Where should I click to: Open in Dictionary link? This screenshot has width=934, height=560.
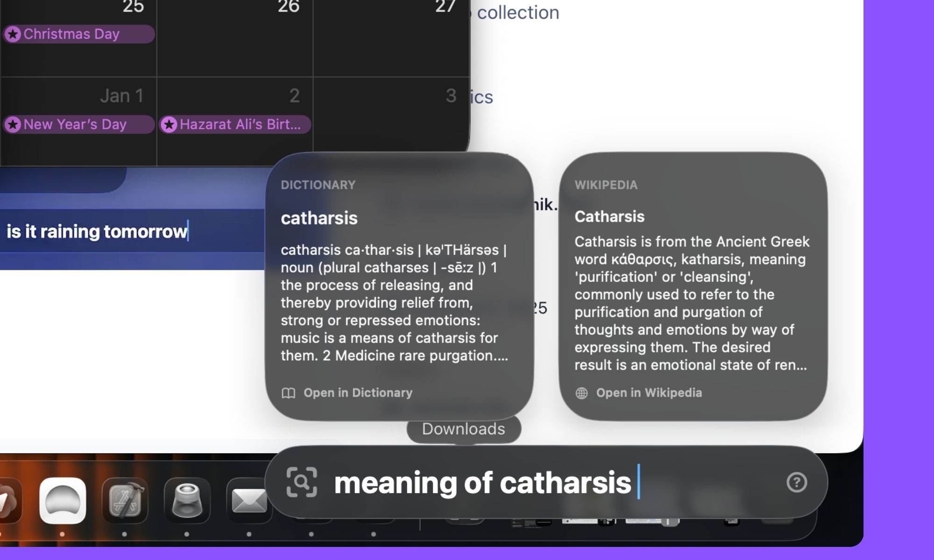click(x=358, y=392)
